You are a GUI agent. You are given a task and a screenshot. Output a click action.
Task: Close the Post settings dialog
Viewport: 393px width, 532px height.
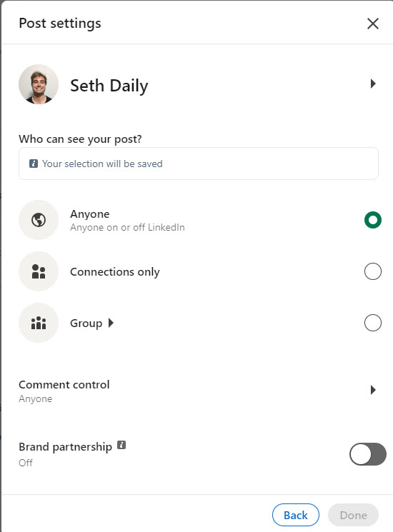coord(373,24)
